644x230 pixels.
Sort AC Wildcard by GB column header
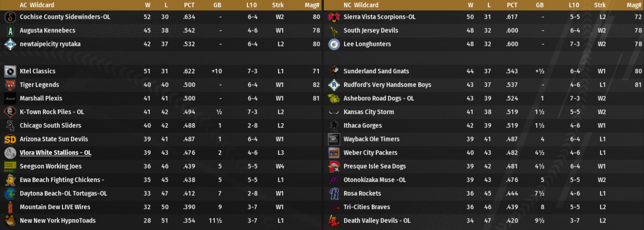[217, 5]
